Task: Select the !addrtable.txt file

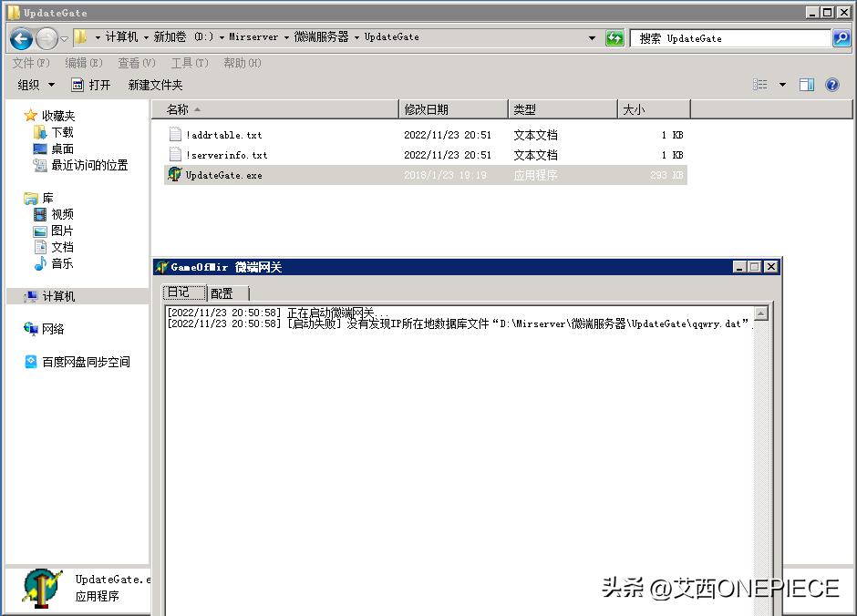Action: coord(425,134)
